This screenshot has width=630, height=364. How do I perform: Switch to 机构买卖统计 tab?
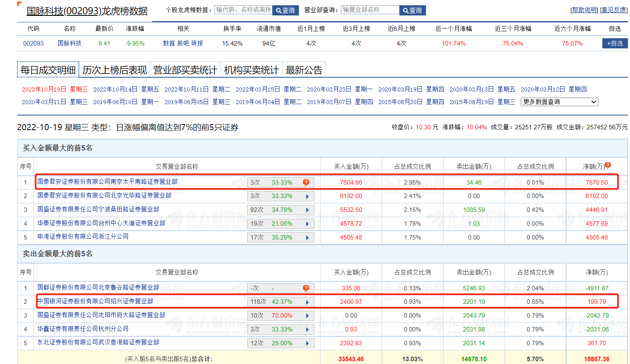coord(251,70)
